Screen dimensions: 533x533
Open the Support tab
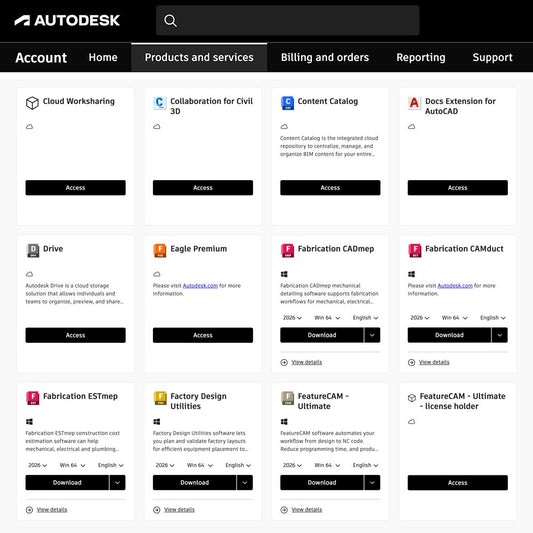tap(493, 57)
